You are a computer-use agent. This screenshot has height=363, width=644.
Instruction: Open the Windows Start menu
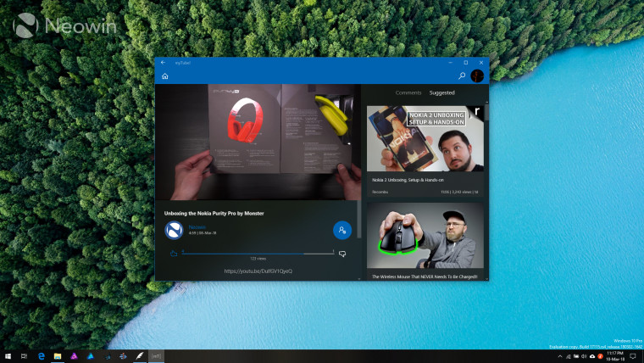[x=8, y=356]
